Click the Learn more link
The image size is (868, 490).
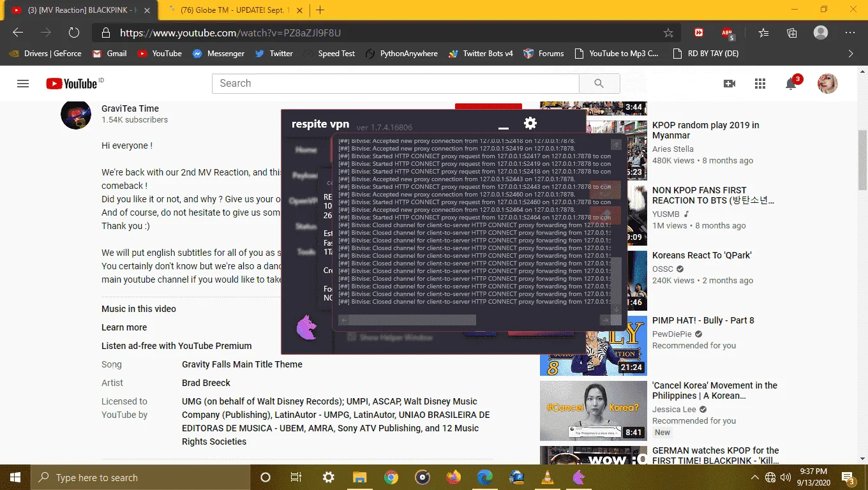pyautogui.click(x=124, y=327)
